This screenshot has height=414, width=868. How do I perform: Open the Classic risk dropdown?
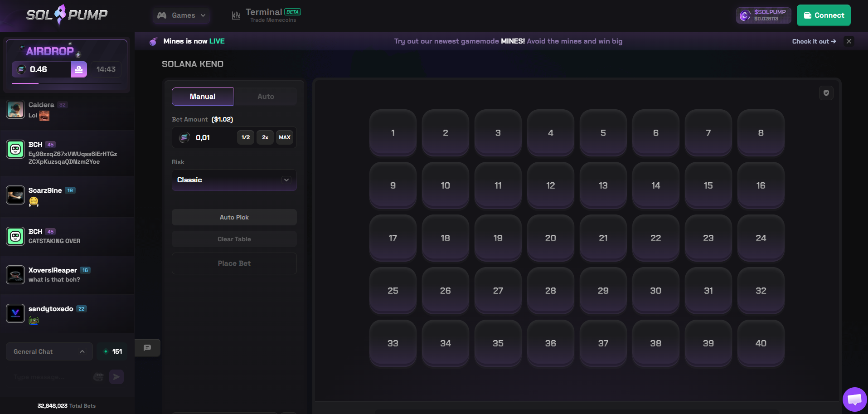click(x=234, y=180)
